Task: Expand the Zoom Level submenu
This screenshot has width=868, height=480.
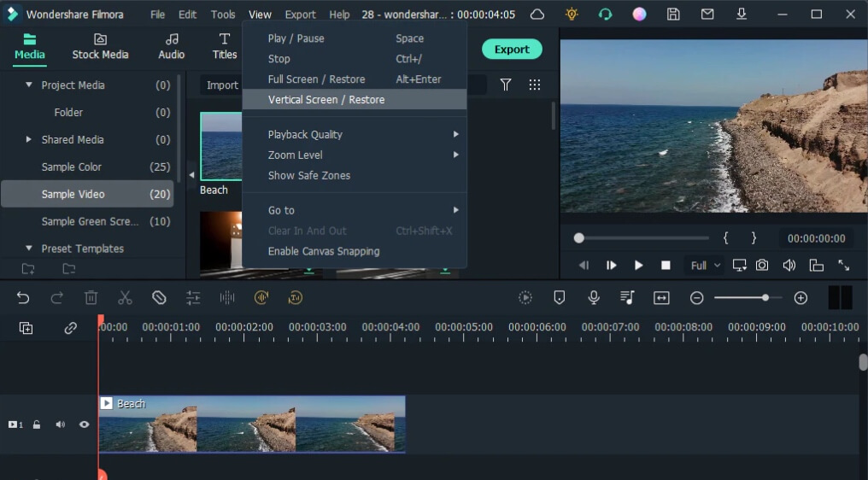Action: click(355, 155)
